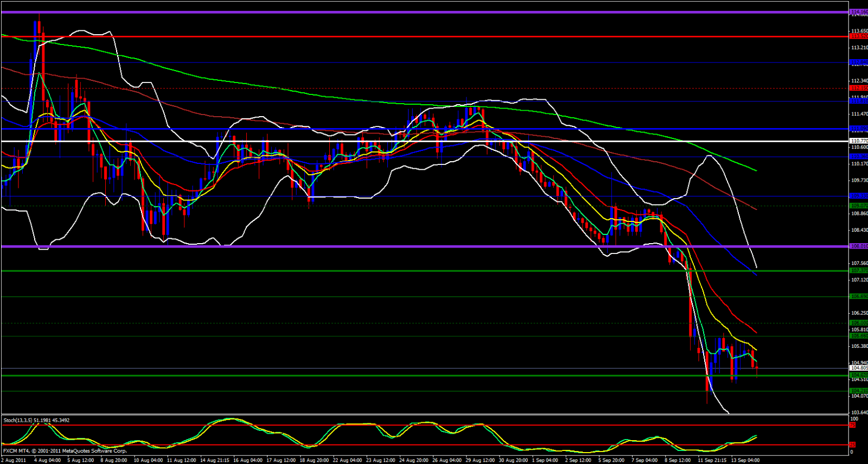Click the dashed red 112.150 price label

pyautogui.click(x=859, y=88)
